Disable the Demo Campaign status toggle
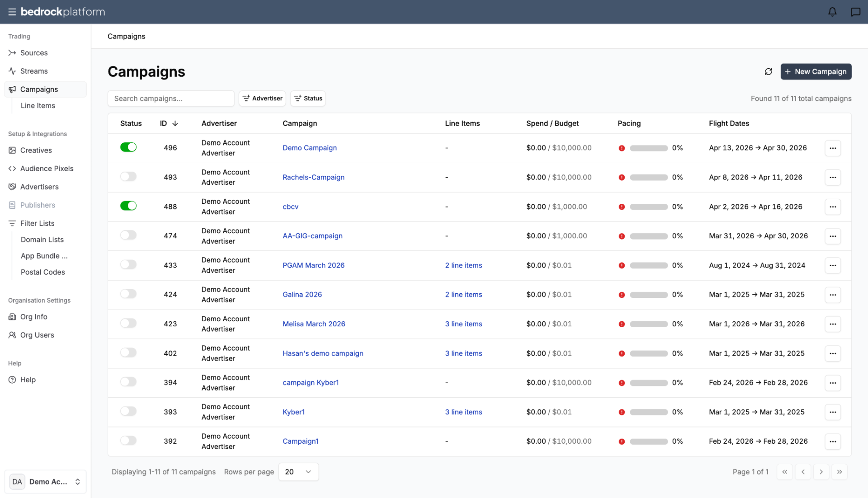 click(128, 147)
